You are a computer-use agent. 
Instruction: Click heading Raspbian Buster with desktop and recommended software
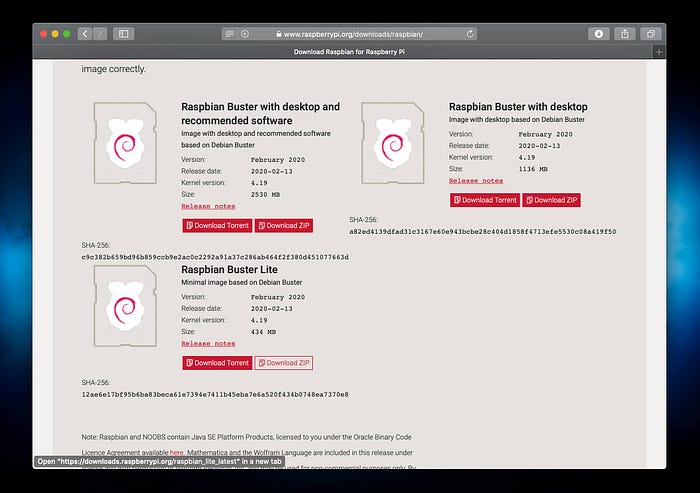(260, 113)
